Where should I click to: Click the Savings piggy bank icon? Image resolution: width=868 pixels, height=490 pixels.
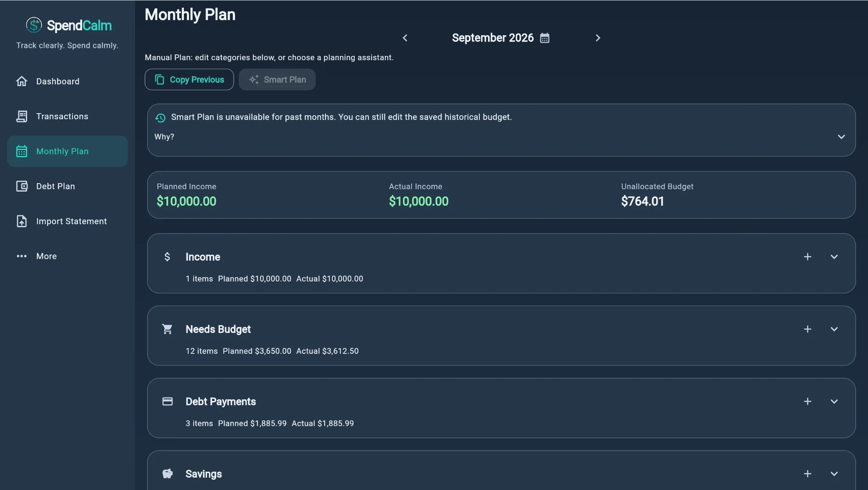pos(167,474)
